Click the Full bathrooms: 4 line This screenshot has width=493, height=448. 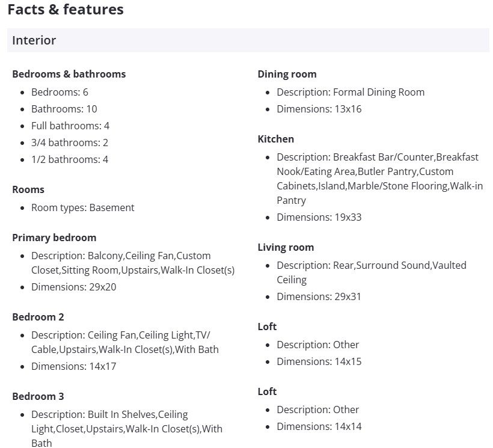click(70, 126)
